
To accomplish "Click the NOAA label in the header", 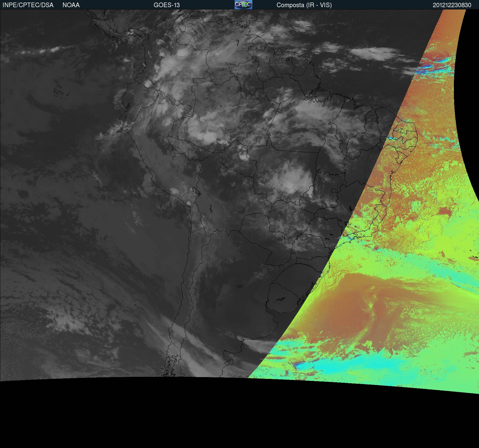I will (71, 5).
